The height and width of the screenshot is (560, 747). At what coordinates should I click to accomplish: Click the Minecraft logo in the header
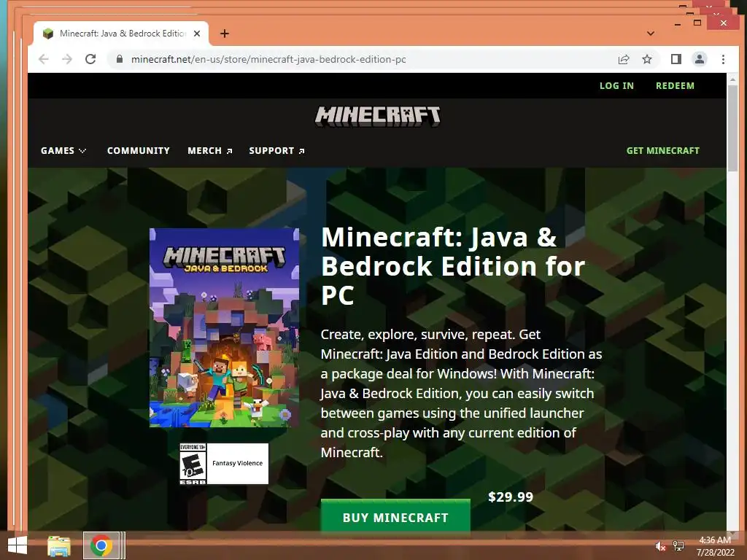[377, 116]
